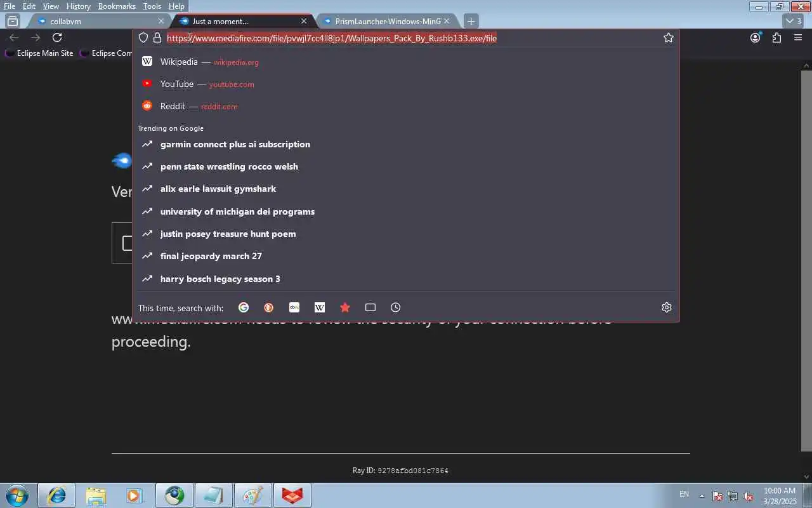Open the View menu
This screenshot has width=812, height=508.
point(51,6)
